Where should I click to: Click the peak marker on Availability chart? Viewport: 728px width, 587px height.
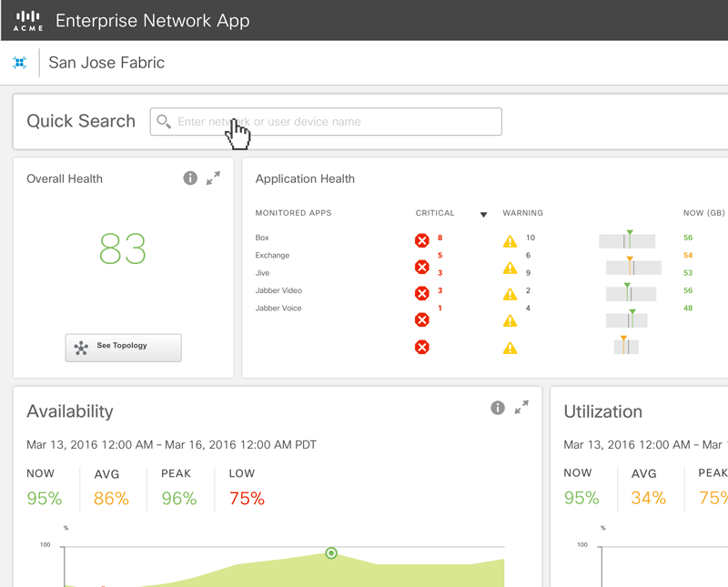click(331, 552)
